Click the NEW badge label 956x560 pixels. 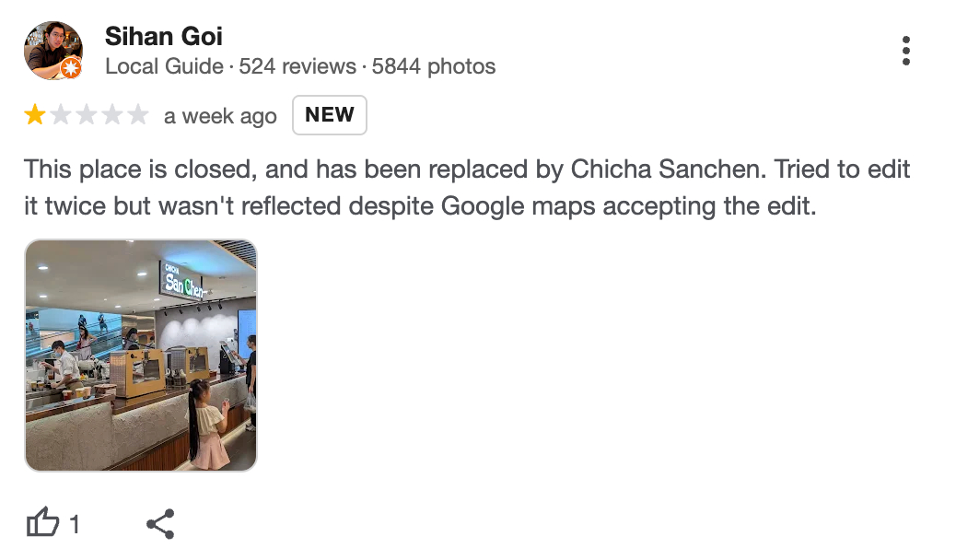pos(330,115)
